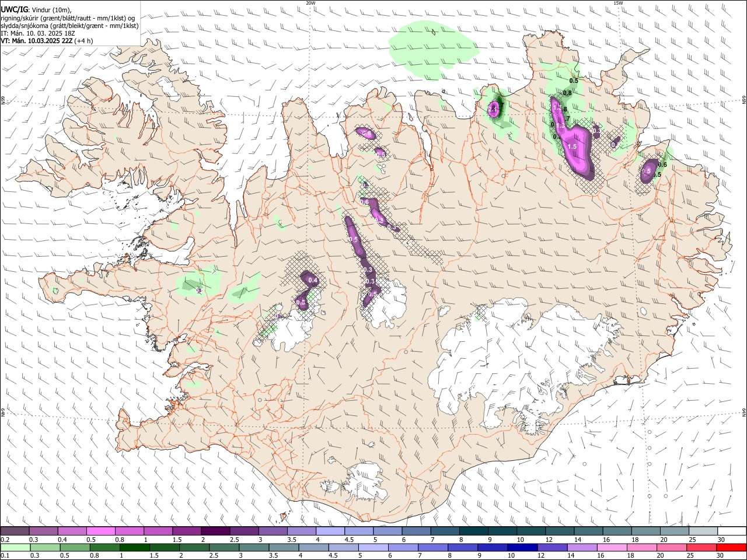Pick the magenta upper-row swatch between 1 and 1.5
Screen dimensions: 747x560
(x=158, y=531)
